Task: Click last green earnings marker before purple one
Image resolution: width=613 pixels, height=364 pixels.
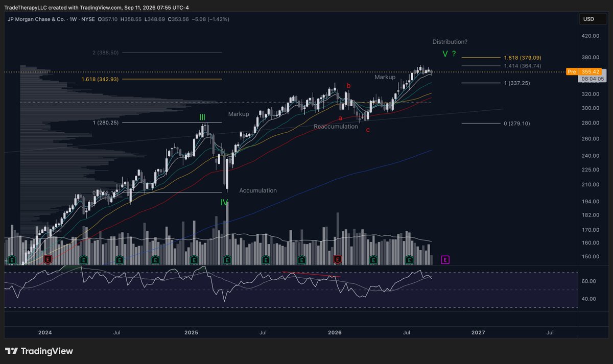Action: [x=409, y=260]
